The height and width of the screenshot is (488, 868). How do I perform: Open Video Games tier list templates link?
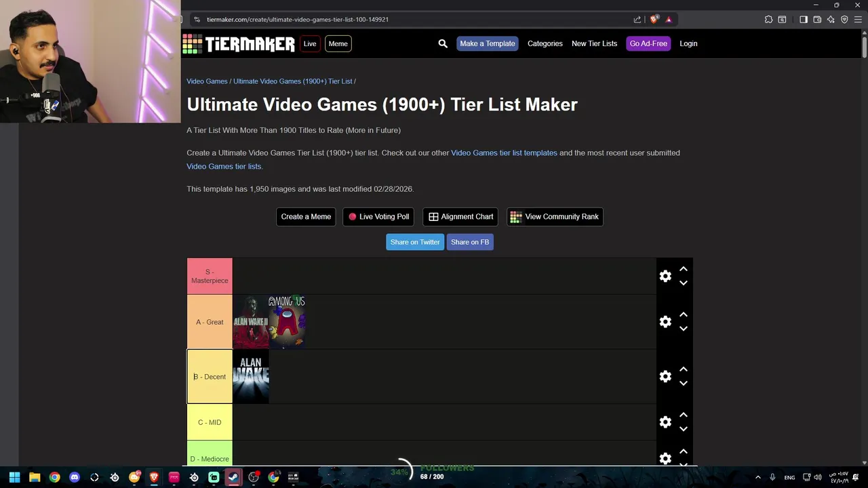click(x=504, y=153)
